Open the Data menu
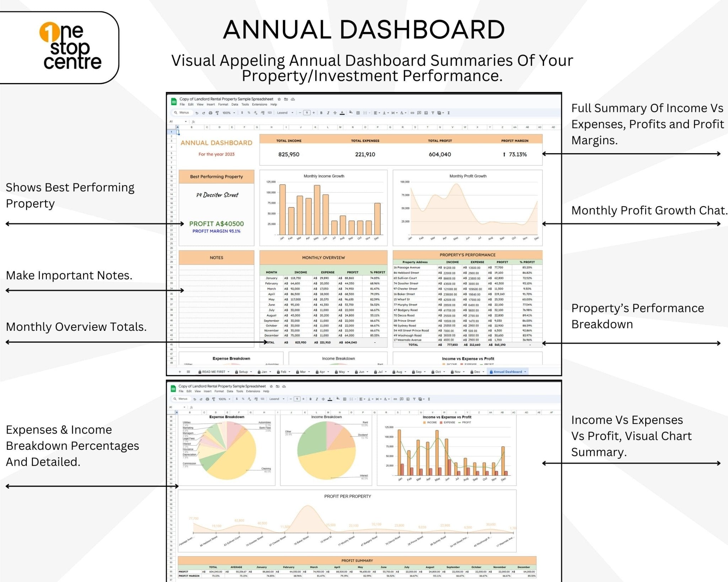 (235, 104)
